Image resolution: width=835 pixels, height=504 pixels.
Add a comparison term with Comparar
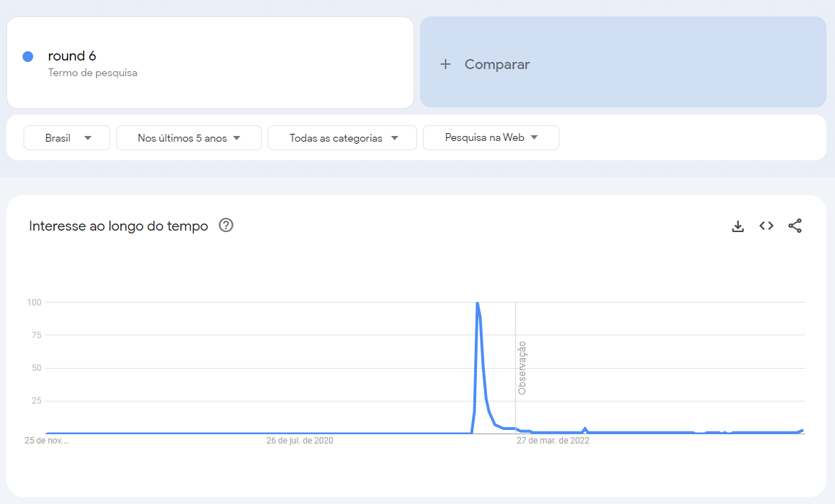(623, 63)
